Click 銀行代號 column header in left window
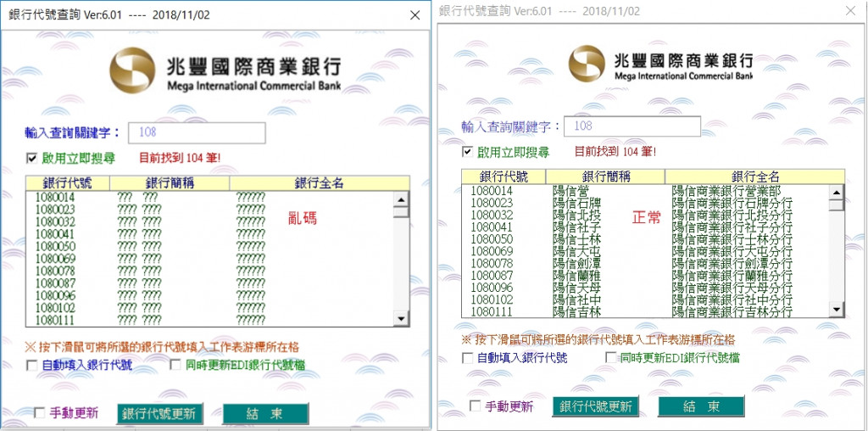The height and width of the screenshot is (431, 868). 68,183
